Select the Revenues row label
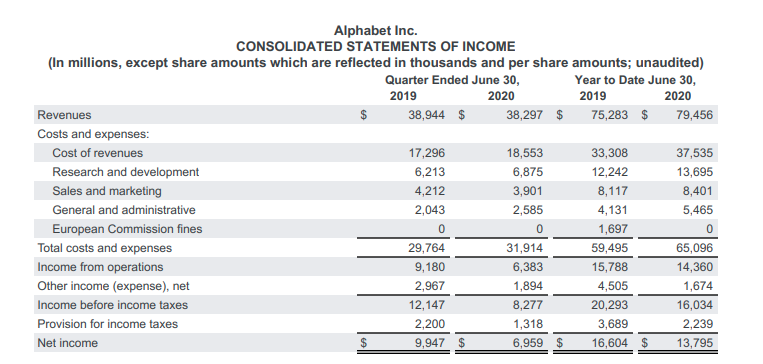Viewport: 763px width, 364px height. pos(64,115)
